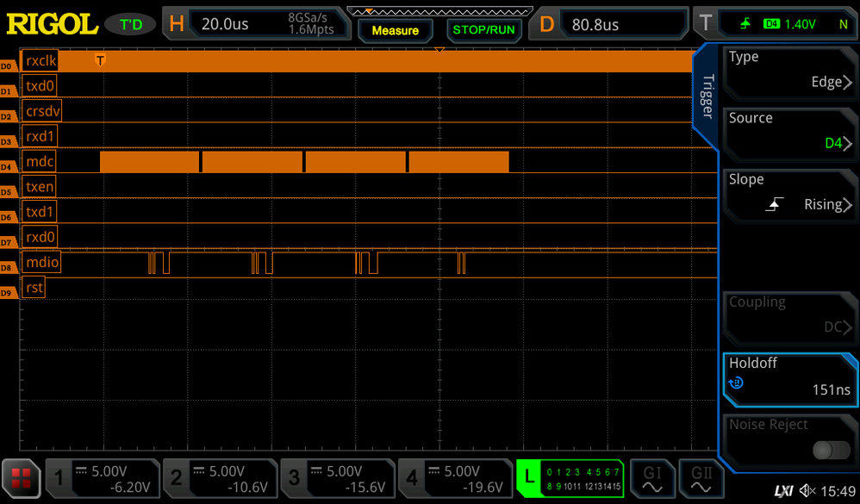Select the 20.0us timebase value

click(x=225, y=24)
